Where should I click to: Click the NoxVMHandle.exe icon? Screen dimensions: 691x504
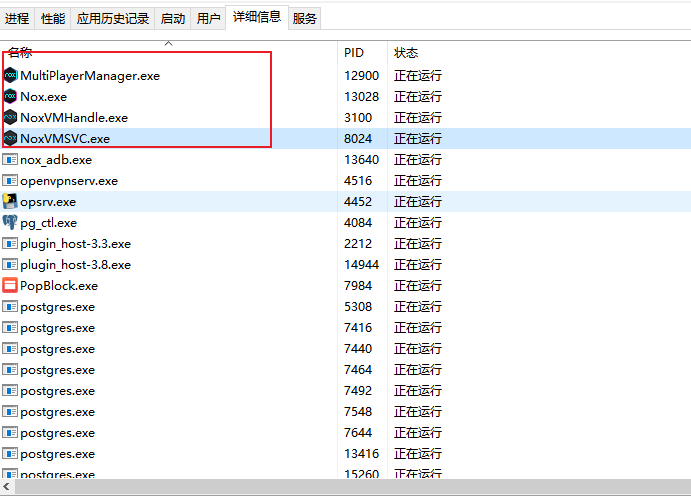[10, 118]
